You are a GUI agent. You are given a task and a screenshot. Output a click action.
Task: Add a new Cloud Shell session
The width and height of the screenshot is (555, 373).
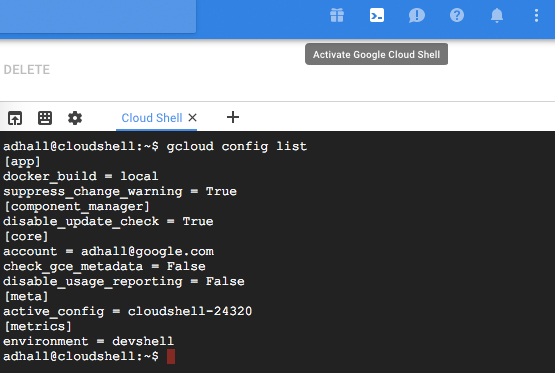[x=233, y=117]
